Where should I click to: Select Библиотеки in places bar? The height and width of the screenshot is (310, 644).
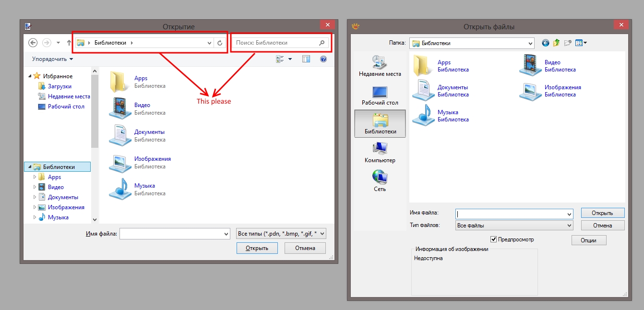(380, 123)
